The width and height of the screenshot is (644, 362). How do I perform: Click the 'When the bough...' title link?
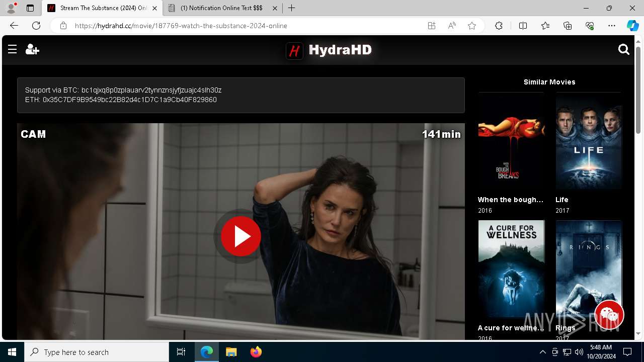[511, 200]
